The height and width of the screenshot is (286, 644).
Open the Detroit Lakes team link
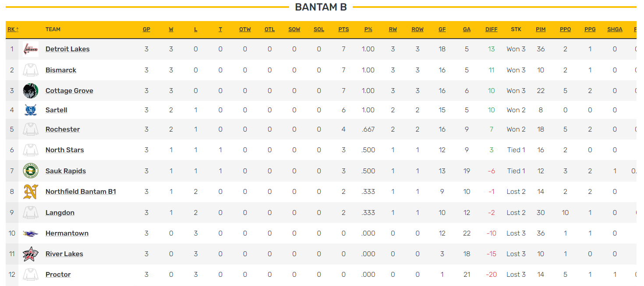coord(67,49)
